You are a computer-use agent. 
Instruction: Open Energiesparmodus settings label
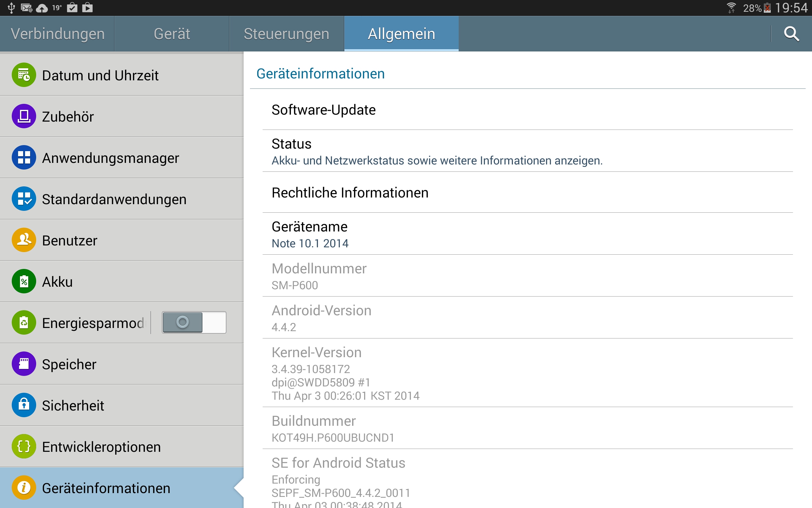coord(94,323)
